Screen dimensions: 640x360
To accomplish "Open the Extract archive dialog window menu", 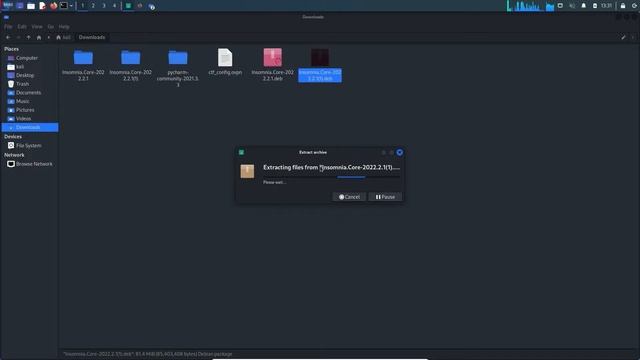I will pyautogui.click(x=241, y=152).
